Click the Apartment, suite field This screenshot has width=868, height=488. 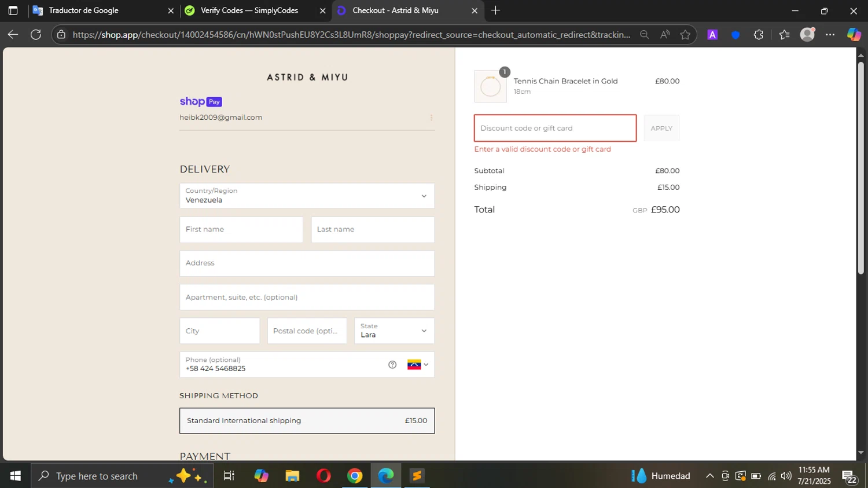(x=307, y=297)
